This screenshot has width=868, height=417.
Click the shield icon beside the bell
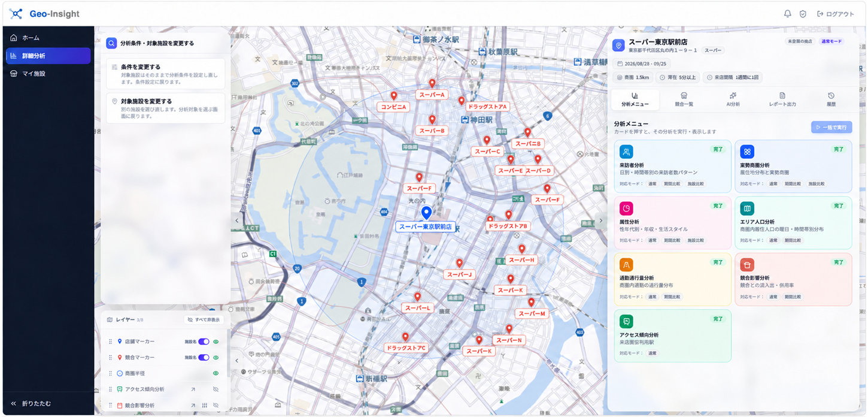803,14
